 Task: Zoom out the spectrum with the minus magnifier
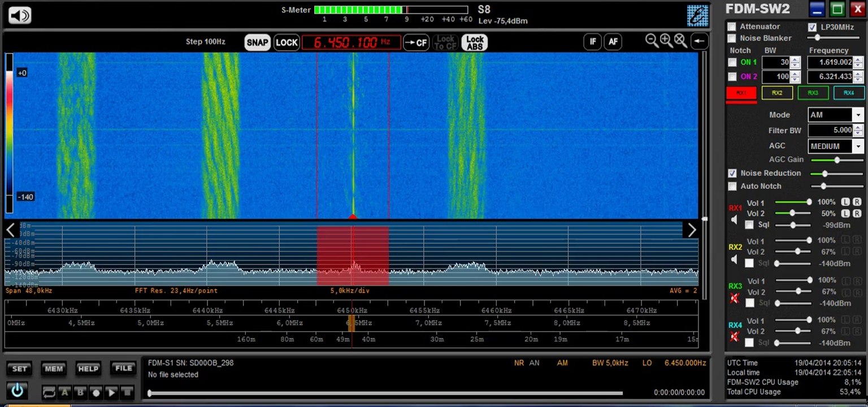pos(652,41)
